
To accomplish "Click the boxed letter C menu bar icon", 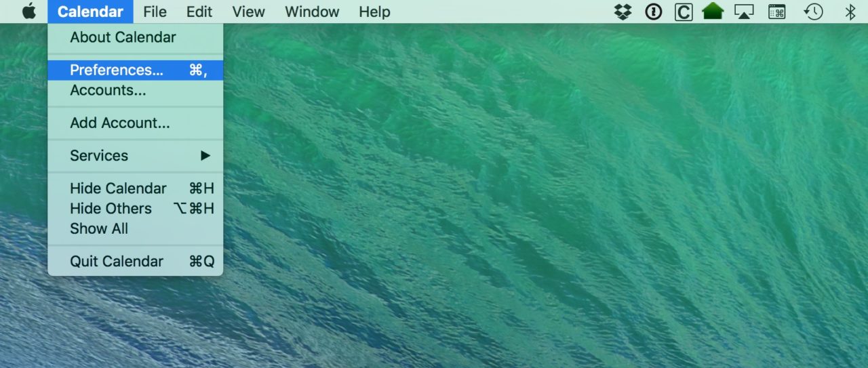I will 684,12.
